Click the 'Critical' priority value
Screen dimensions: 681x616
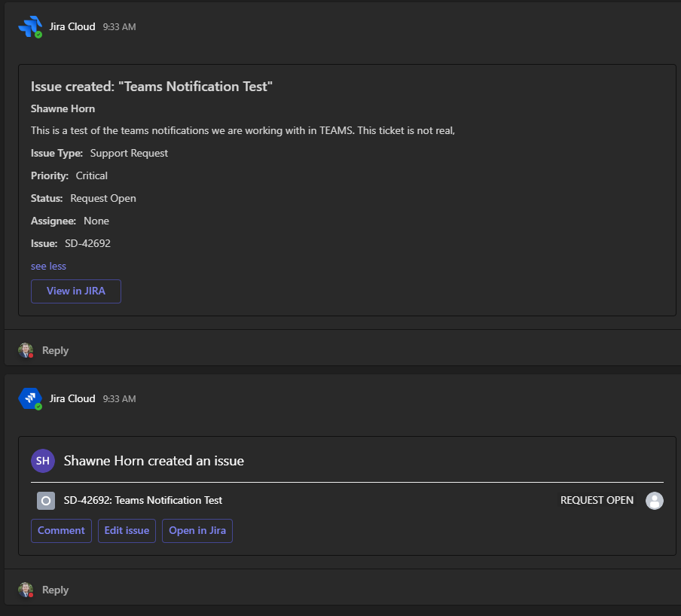click(92, 175)
